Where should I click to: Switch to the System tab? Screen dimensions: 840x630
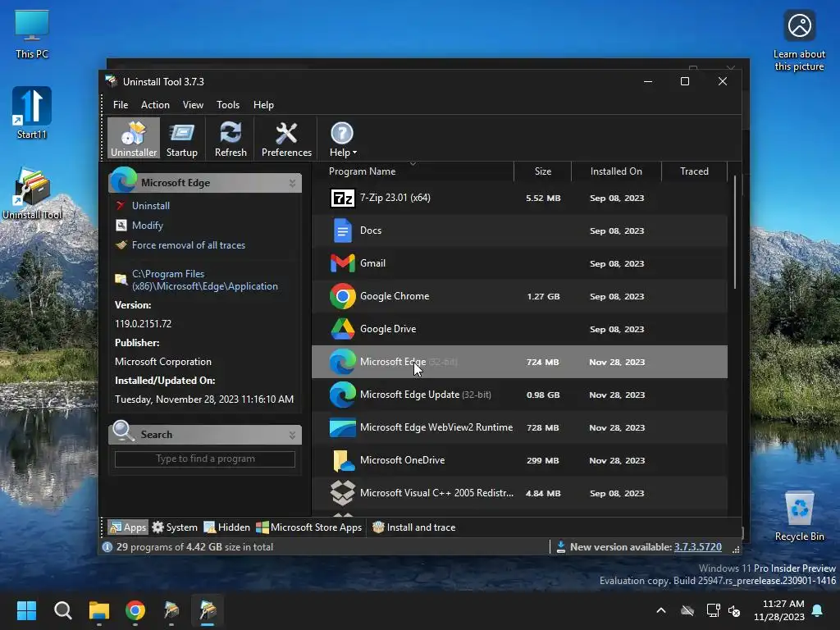[x=175, y=527]
